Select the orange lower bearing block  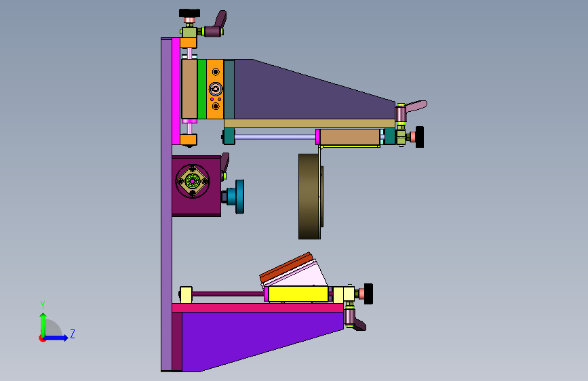tap(189, 140)
